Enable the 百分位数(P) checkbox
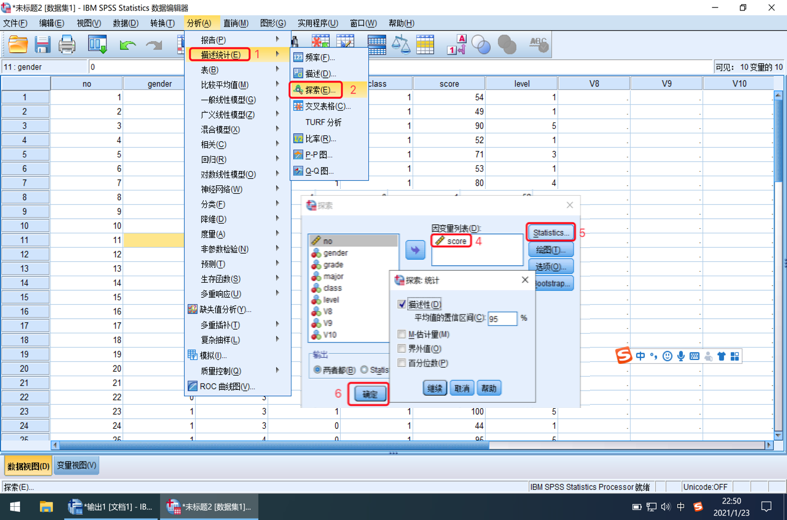The image size is (787, 520). (x=402, y=362)
